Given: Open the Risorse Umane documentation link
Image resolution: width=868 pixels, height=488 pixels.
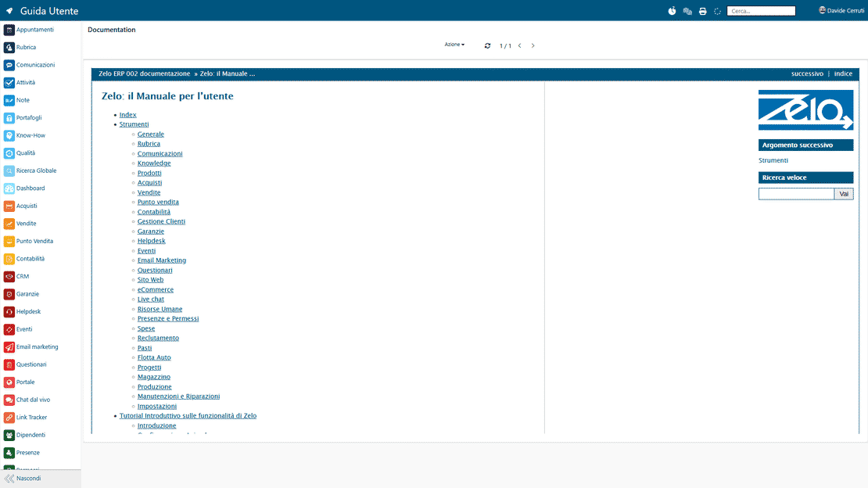Looking at the screenshot, I should coord(160,309).
